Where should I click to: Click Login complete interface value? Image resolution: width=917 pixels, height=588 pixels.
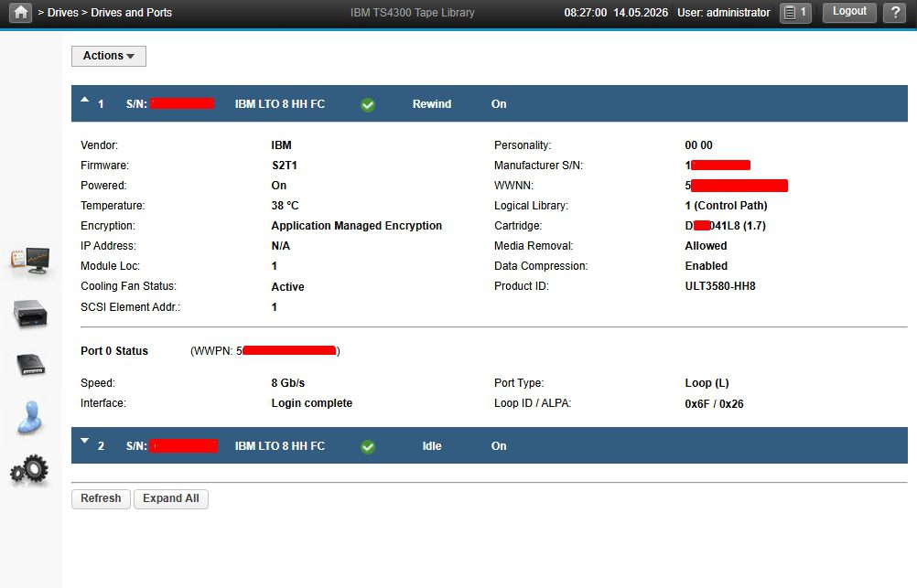pyautogui.click(x=312, y=403)
